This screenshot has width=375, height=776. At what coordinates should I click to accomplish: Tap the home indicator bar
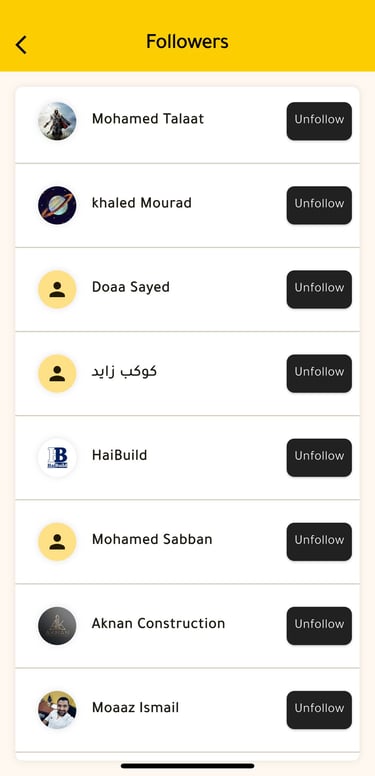188,766
